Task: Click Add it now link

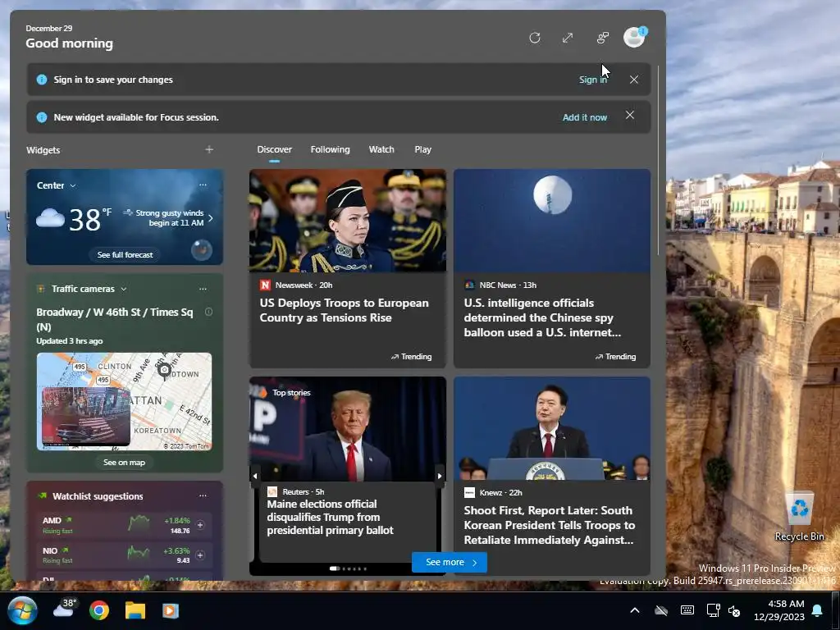Action: (584, 117)
